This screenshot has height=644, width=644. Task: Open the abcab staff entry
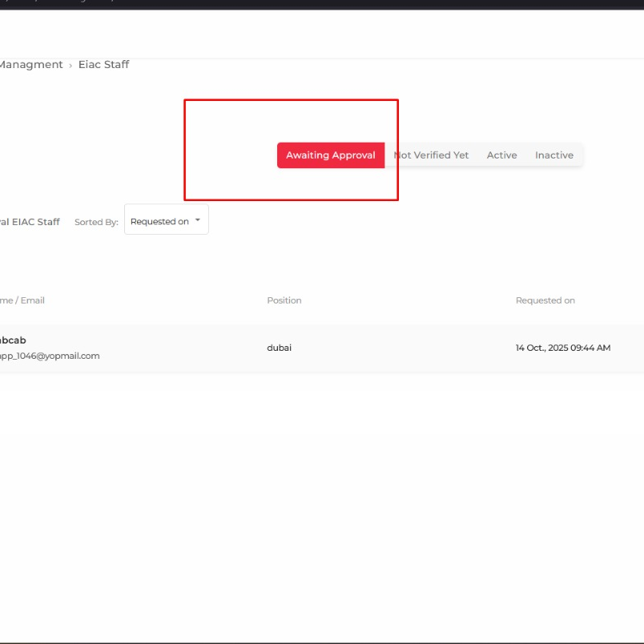click(x=13, y=340)
